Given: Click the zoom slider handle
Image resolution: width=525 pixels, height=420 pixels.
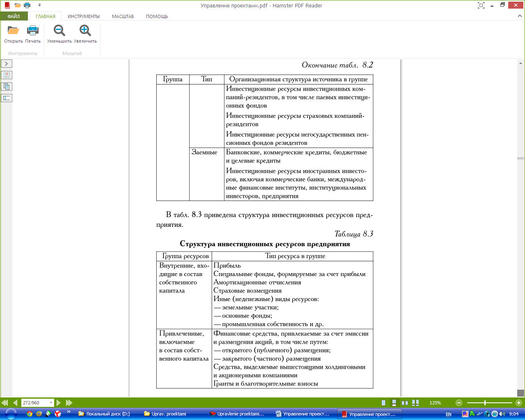Looking at the screenshot, I should (485, 403).
